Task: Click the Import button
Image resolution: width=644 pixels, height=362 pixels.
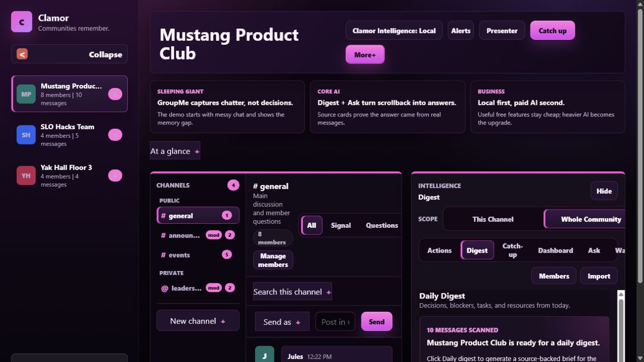Action: [x=599, y=276]
